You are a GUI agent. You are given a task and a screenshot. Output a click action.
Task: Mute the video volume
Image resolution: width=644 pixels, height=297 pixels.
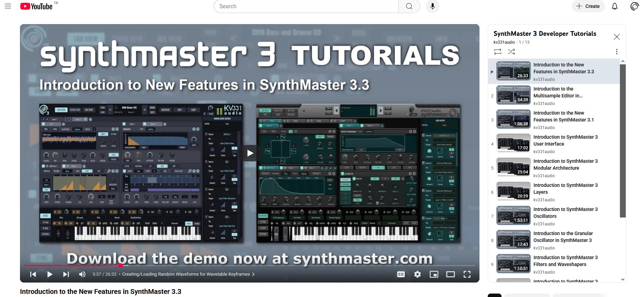tap(82, 274)
